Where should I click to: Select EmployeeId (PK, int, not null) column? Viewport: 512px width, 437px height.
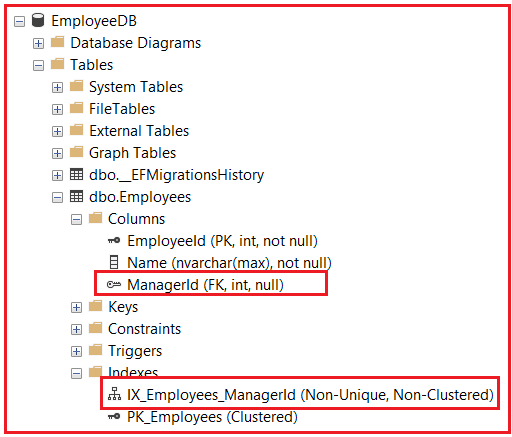(222, 241)
